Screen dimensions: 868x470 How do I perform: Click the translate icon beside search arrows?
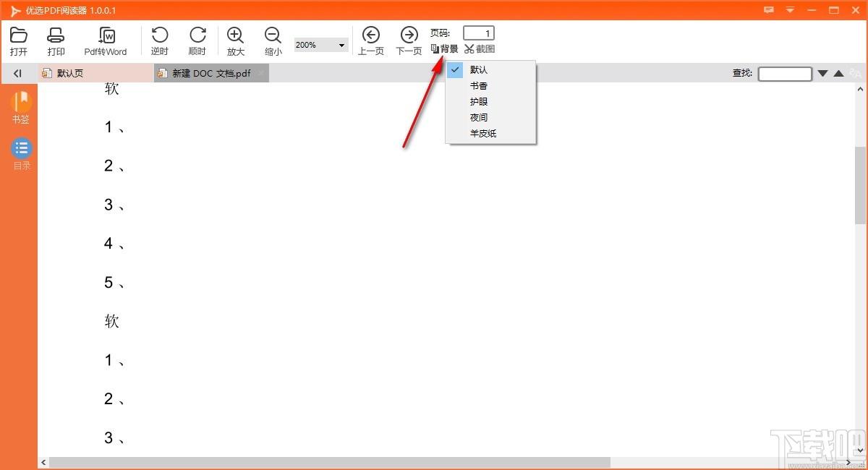click(856, 73)
